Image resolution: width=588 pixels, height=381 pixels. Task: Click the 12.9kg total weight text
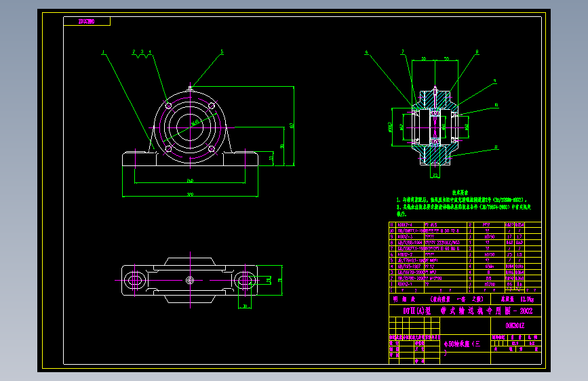527,299
